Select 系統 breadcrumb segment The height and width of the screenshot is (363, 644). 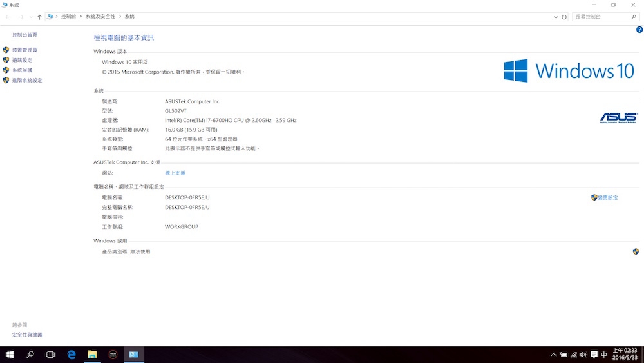click(129, 17)
